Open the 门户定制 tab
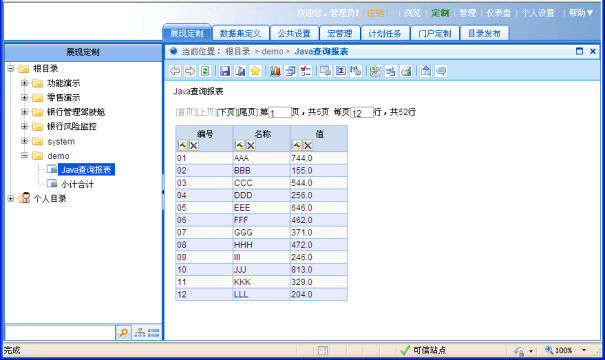Screen dimensions: 605x360 [435, 34]
